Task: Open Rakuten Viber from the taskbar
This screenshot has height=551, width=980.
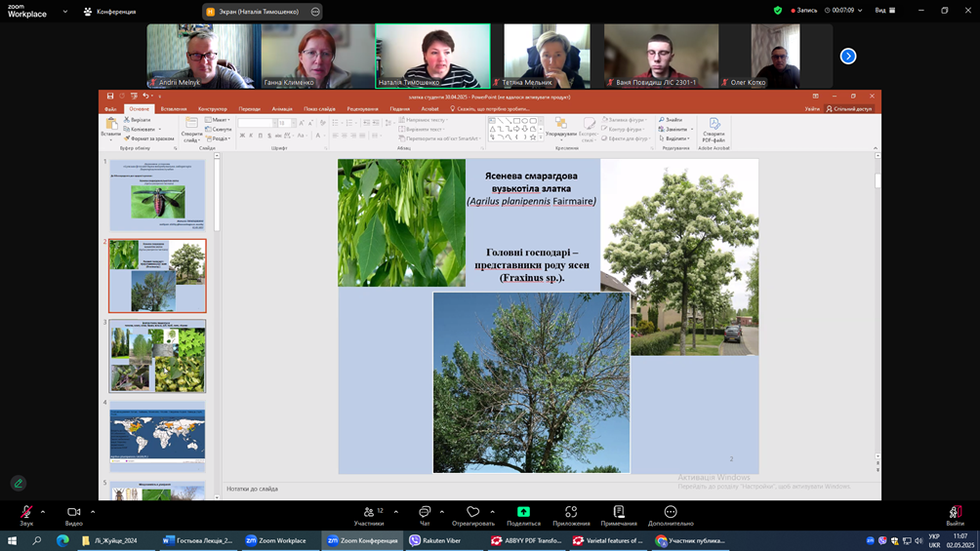Action: (435, 540)
